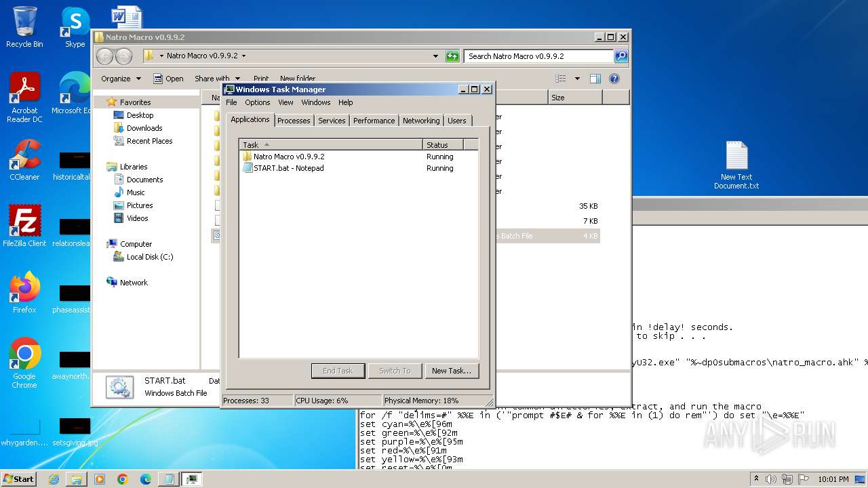
Task: Open Music library in navigation pane
Action: tap(136, 192)
